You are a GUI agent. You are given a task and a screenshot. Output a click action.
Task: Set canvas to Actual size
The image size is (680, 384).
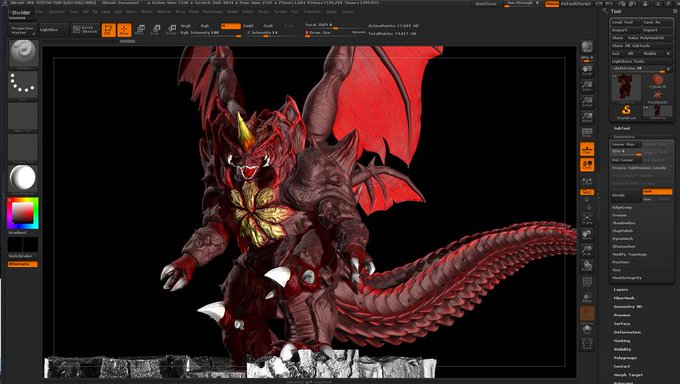tap(587, 102)
